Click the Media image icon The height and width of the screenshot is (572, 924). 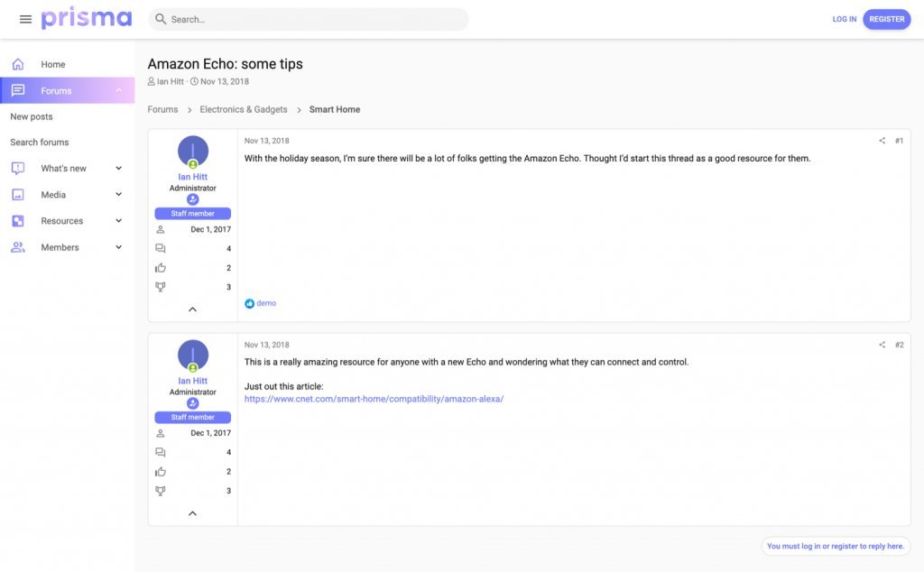tap(18, 194)
